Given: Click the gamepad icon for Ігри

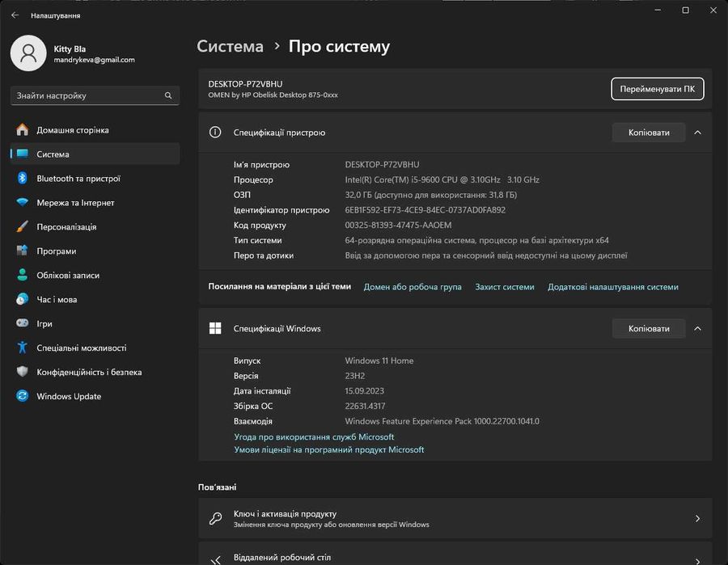Looking at the screenshot, I should point(23,323).
